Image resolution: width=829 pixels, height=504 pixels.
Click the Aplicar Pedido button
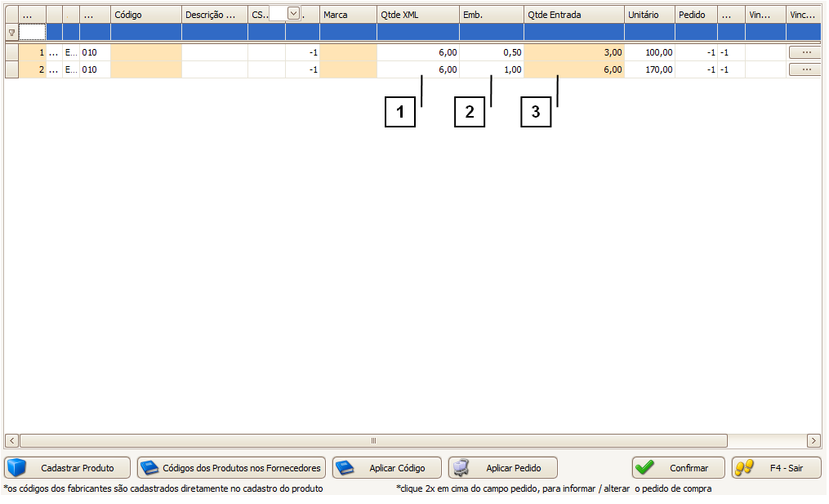[503, 468]
